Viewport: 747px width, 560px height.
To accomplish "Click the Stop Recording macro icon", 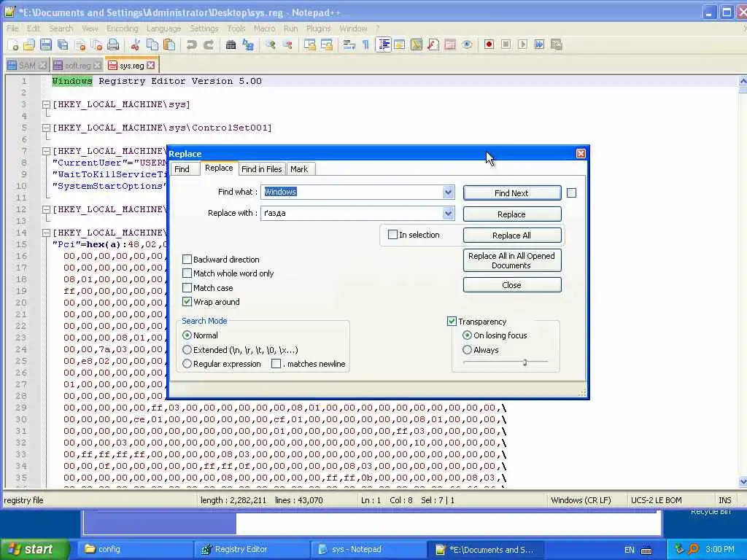I will tap(506, 44).
